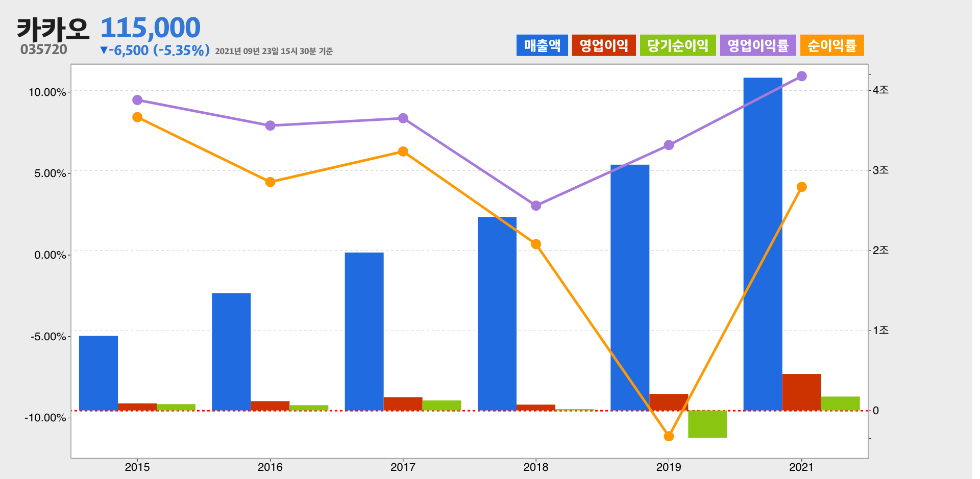This screenshot has width=980, height=479.
Task: Click the 3조 right axis label
Action: 880,170
